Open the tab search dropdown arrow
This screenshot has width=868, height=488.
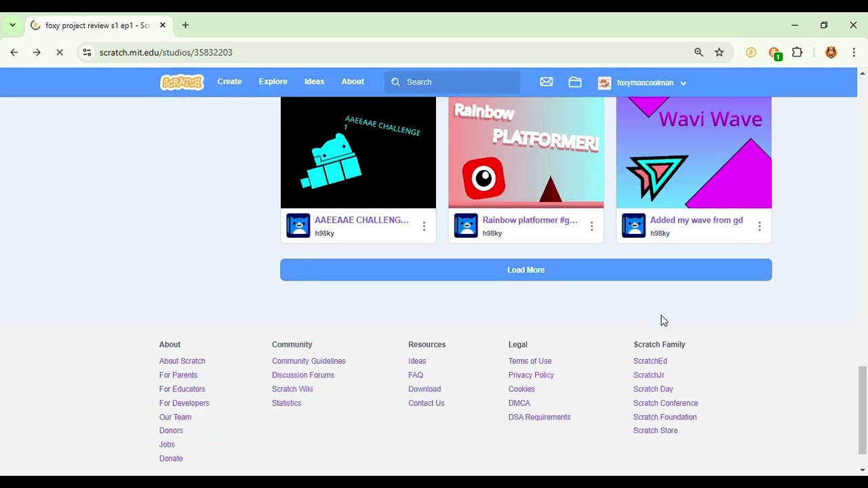click(x=12, y=25)
